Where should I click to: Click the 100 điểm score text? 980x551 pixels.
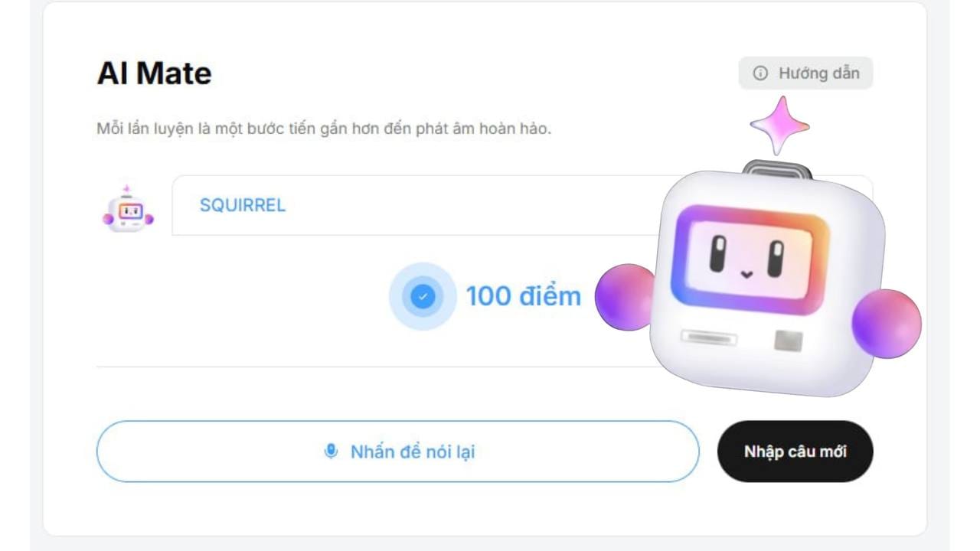[x=523, y=296]
